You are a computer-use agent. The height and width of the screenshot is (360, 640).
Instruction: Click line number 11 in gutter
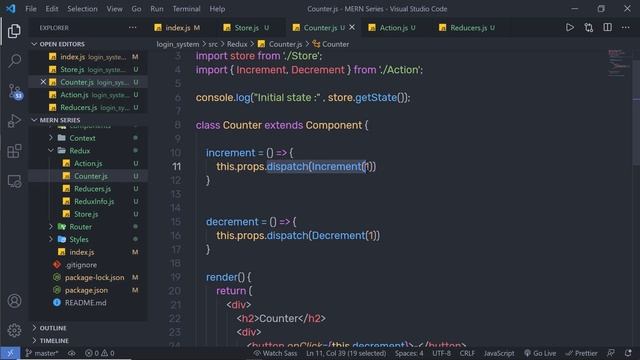[176, 167]
